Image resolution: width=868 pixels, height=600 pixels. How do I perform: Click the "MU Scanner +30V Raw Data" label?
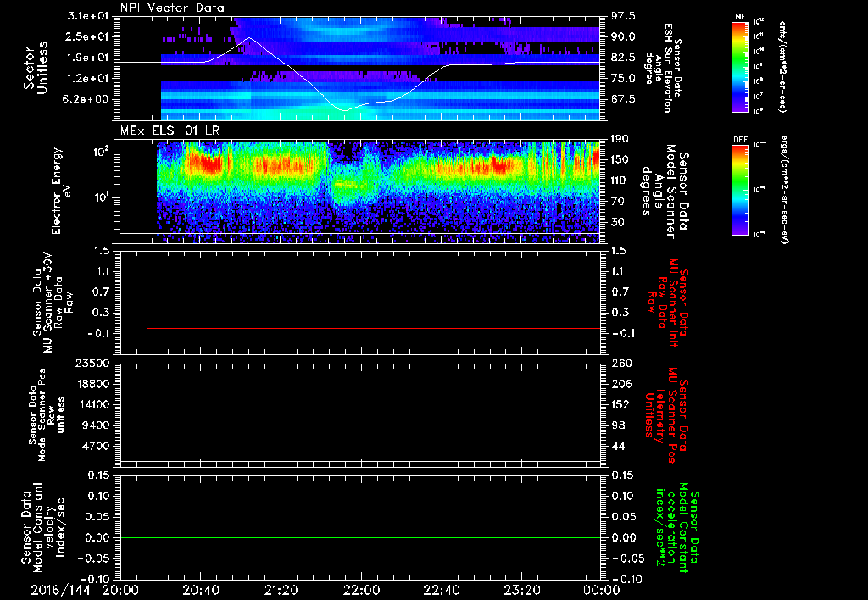pyautogui.click(x=53, y=303)
